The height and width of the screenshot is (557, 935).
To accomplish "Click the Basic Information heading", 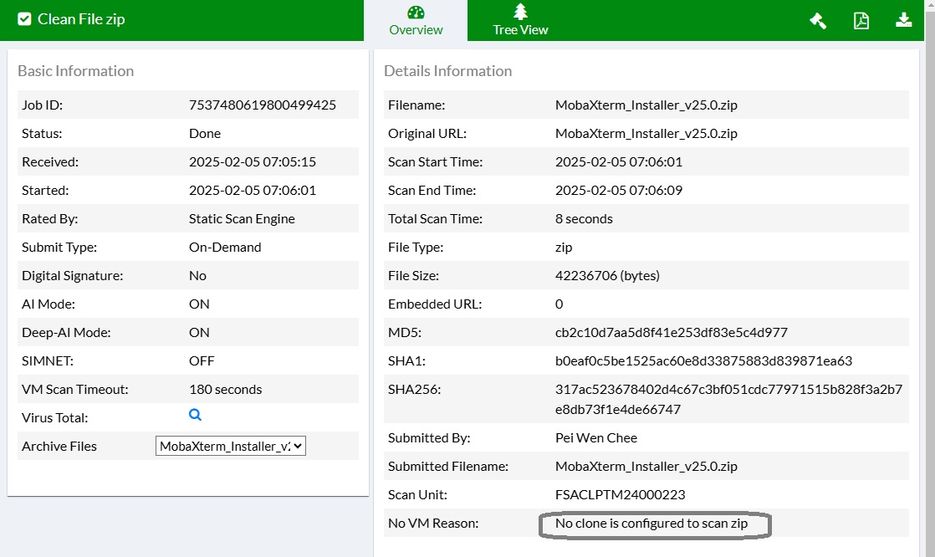I will (76, 71).
